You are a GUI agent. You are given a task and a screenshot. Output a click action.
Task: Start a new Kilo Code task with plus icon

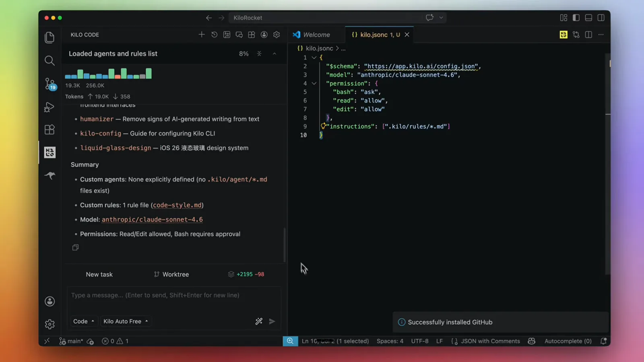pyautogui.click(x=202, y=35)
